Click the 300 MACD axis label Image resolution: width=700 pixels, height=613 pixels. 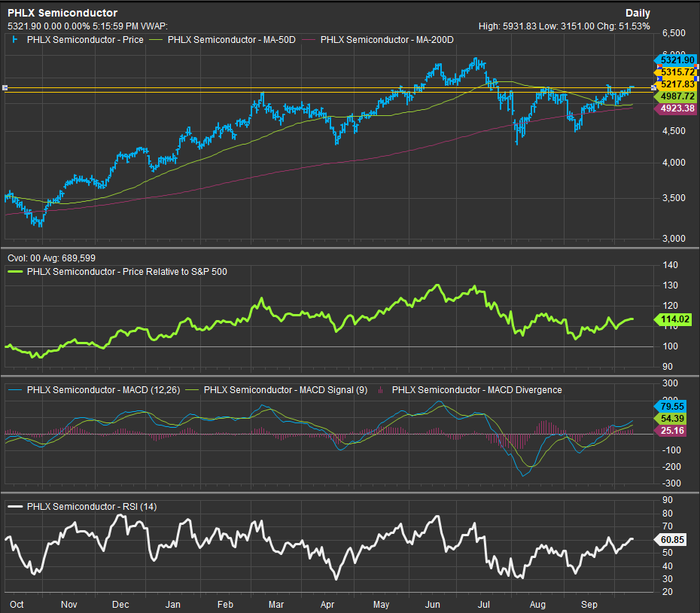[670, 383]
